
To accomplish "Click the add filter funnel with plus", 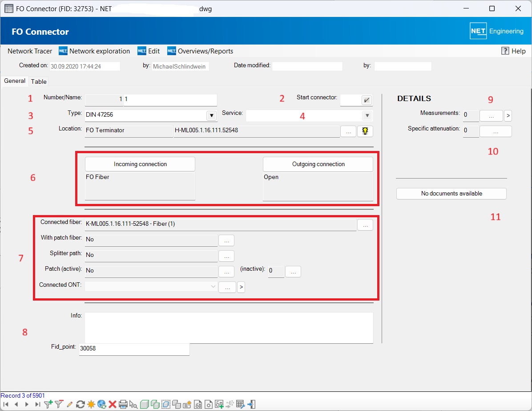I will tap(48, 404).
